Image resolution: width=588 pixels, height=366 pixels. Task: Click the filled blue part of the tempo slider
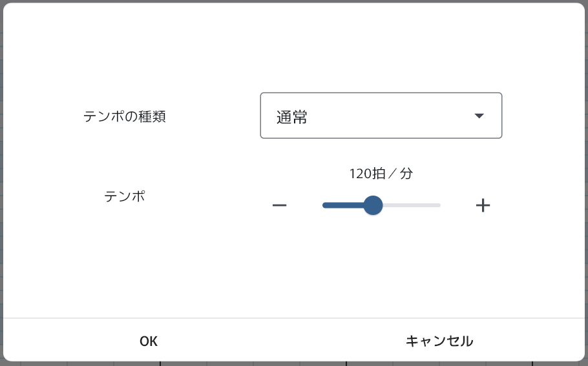click(x=342, y=205)
